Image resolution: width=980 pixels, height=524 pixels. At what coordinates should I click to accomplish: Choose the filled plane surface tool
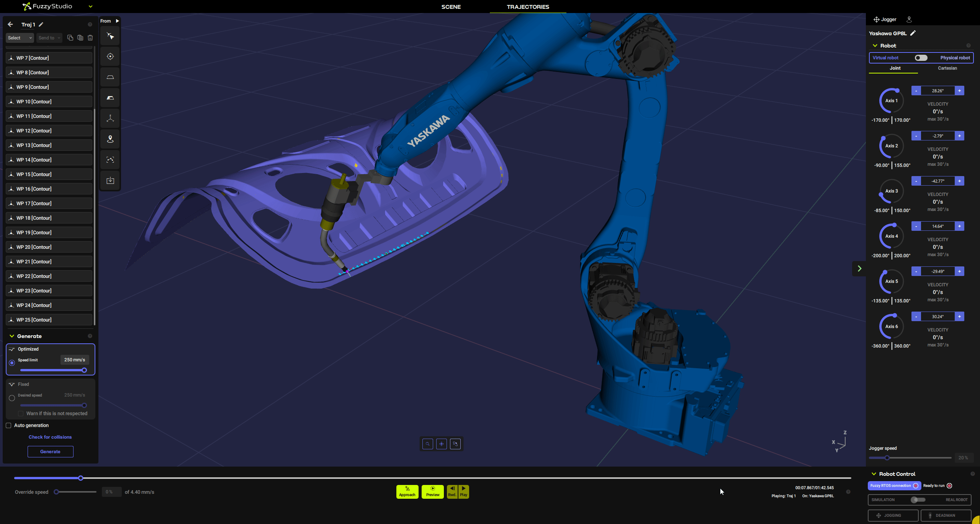[110, 98]
